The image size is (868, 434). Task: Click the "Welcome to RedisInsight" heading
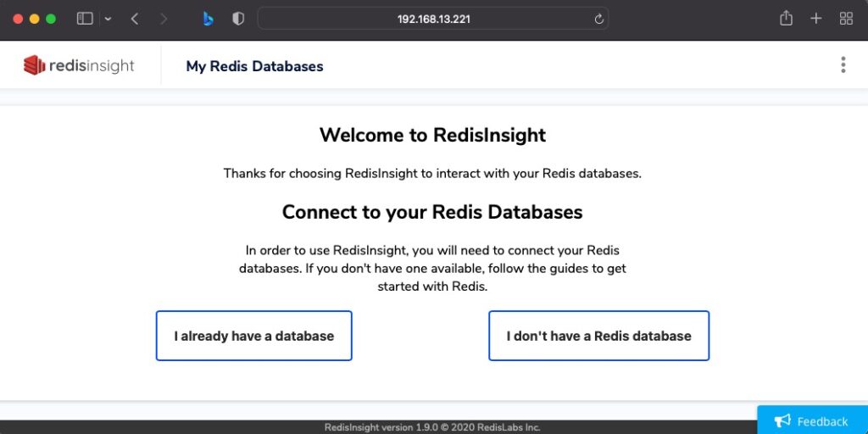(x=433, y=135)
